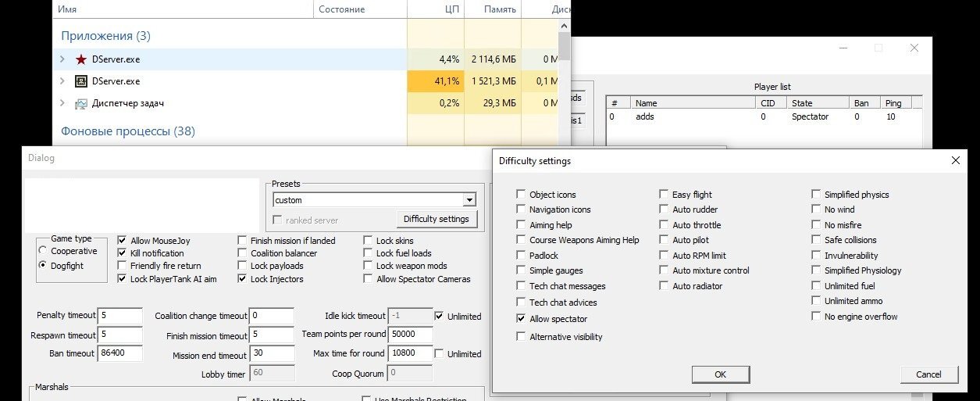980x401 pixels.
Task: Sort player list by Ping column
Action: point(896,102)
